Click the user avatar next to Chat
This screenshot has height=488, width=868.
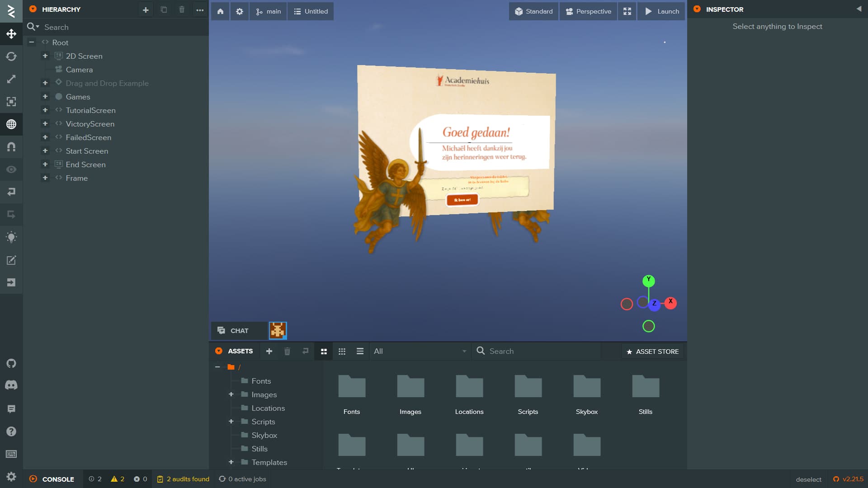pyautogui.click(x=278, y=331)
